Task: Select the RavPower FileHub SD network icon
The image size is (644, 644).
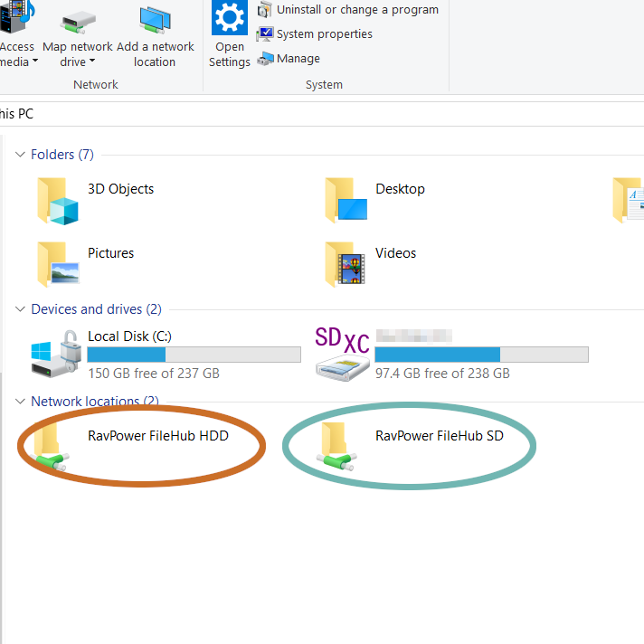Action: click(336, 447)
